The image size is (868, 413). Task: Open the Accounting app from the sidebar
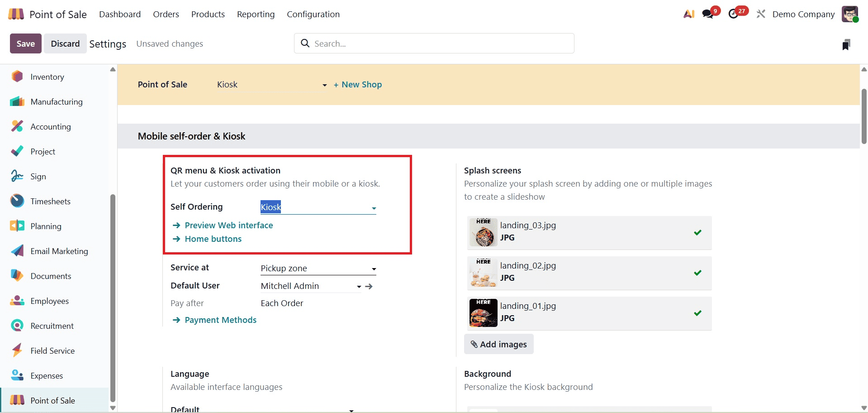50,126
